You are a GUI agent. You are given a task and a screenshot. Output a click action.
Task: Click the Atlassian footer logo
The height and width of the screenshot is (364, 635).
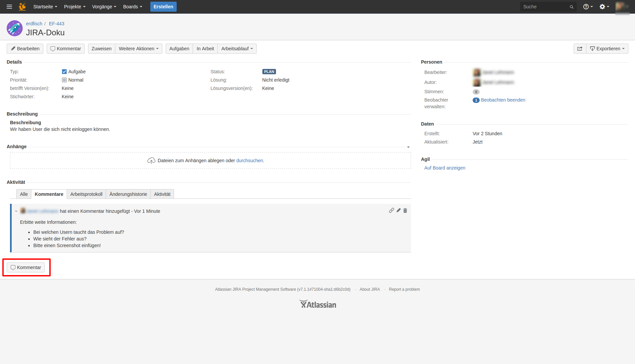coord(317,304)
